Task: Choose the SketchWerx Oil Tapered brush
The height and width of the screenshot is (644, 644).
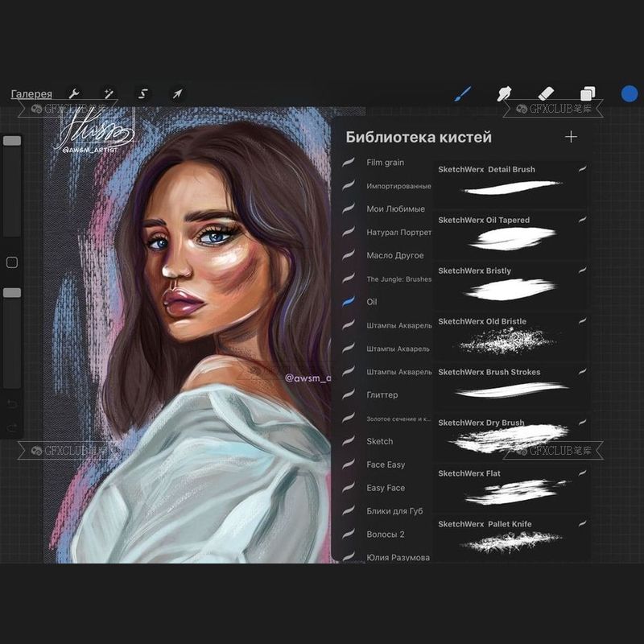Action: (x=511, y=234)
